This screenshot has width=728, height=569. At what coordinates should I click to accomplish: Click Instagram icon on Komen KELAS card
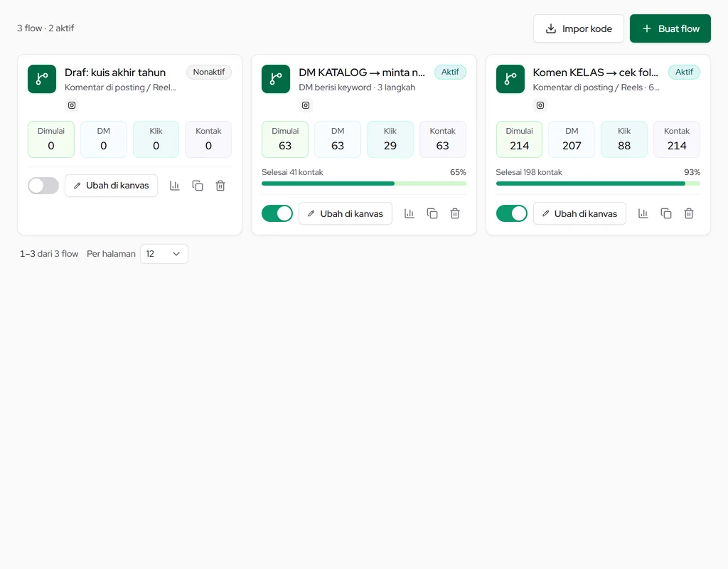[540, 105]
